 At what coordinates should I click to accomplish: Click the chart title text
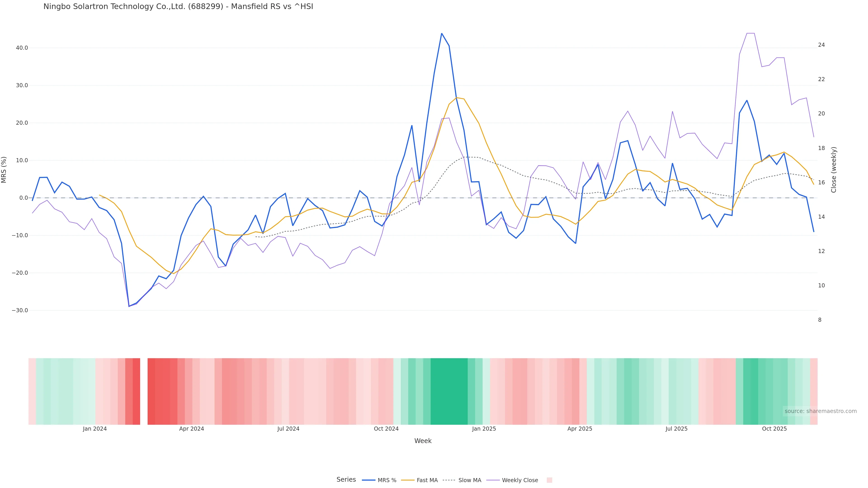point(178,7)
